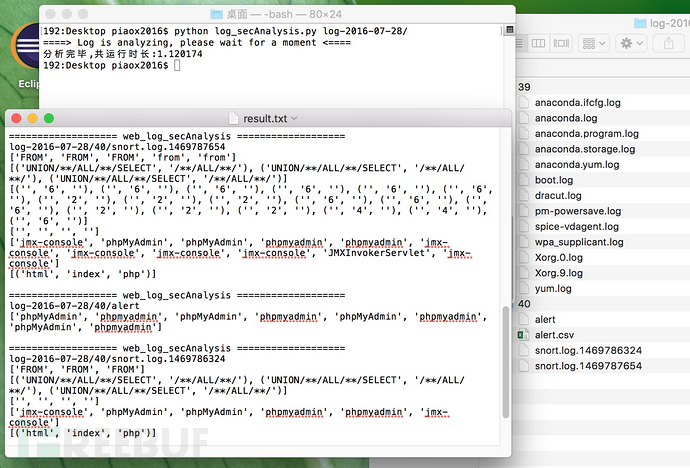This screenshot has height=468, width=690.
Task: Click the result.txt window title text
Action: pos(265,118)
